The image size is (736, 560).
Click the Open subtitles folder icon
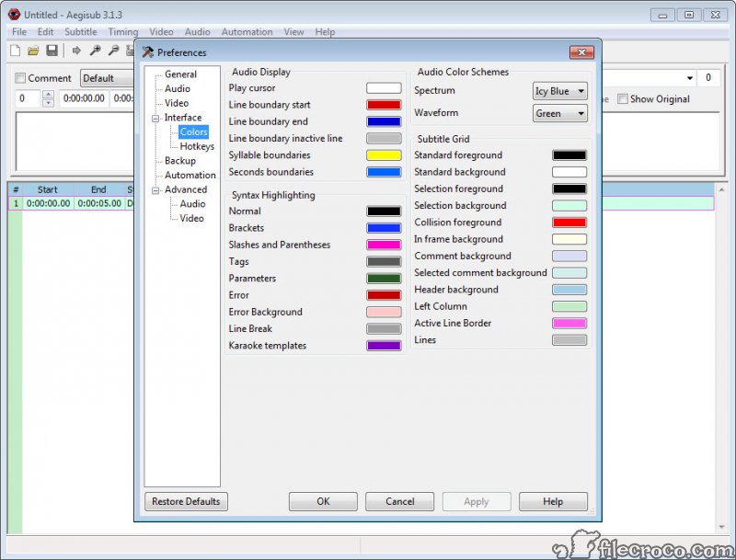33,51
